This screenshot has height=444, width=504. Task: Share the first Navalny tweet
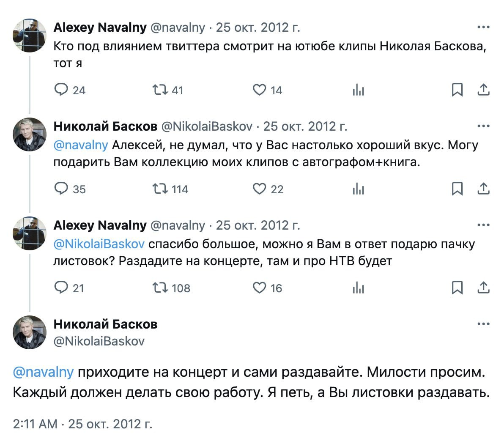click(483, 90)
